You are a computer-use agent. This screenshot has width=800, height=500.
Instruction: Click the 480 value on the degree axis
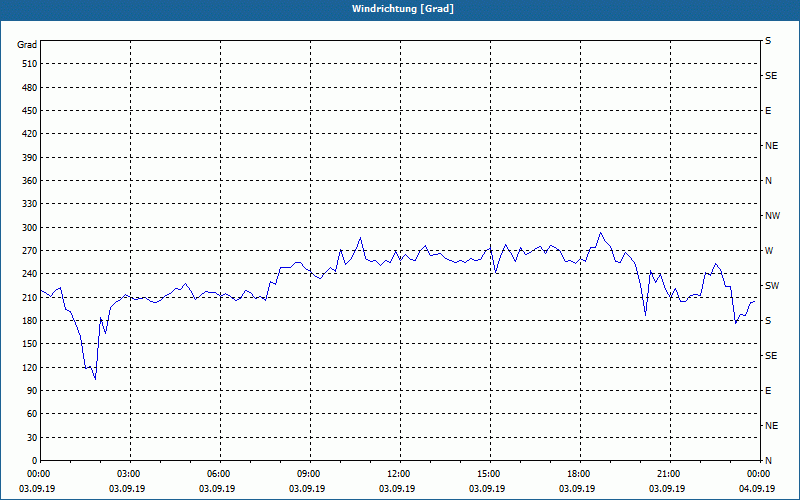pyautogui.click(x=30, y=88)
